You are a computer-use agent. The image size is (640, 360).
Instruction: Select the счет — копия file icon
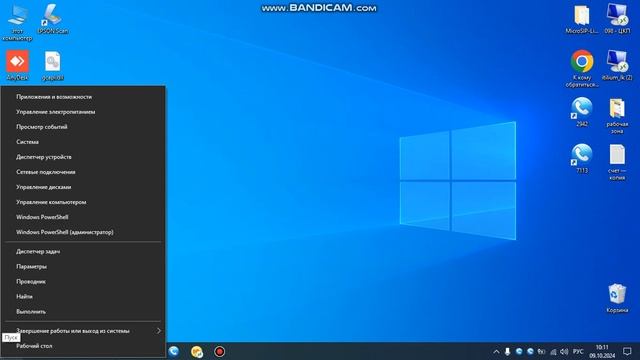617,162
